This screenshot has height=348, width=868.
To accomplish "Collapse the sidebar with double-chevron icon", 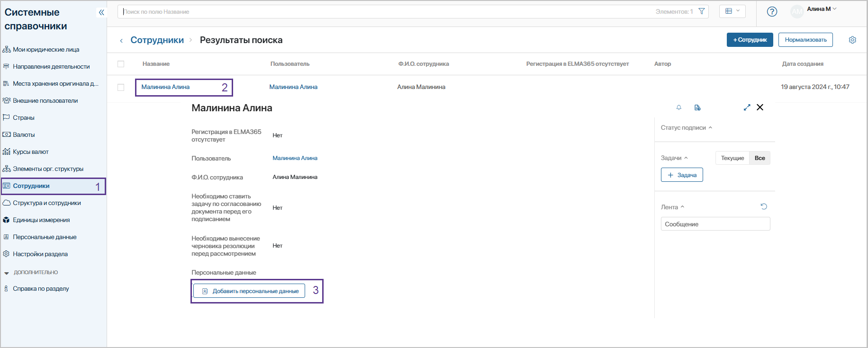I will [101, 12].
